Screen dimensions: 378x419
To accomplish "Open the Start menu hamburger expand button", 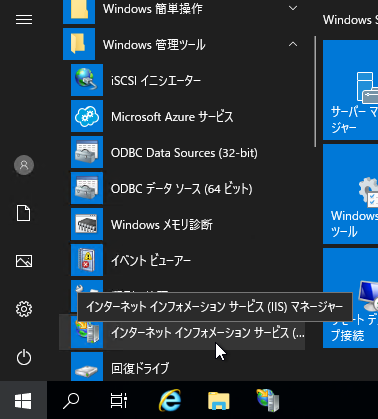I will coord(24,20).
